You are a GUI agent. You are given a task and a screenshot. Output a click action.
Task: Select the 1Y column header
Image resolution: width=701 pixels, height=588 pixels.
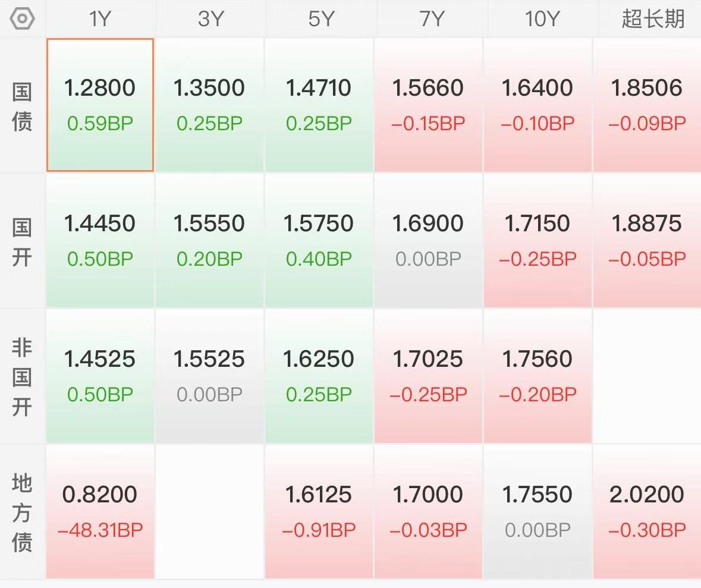tap(100, 19)
